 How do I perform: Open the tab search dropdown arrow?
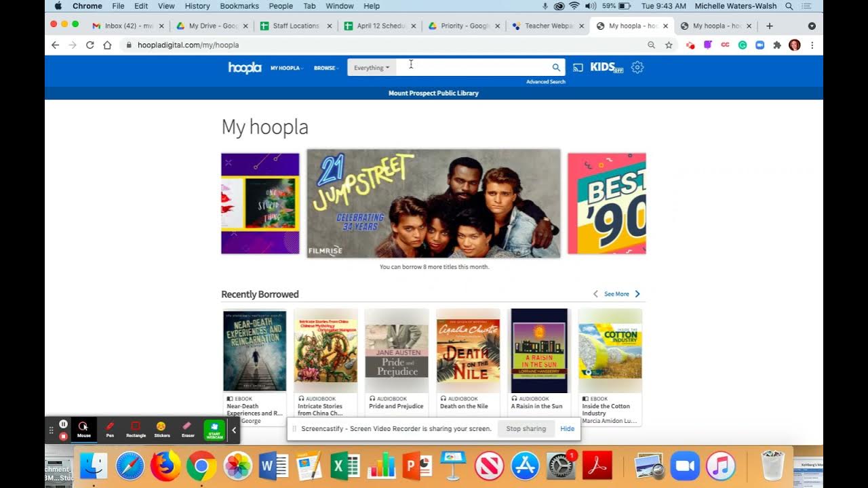point(812,26)
